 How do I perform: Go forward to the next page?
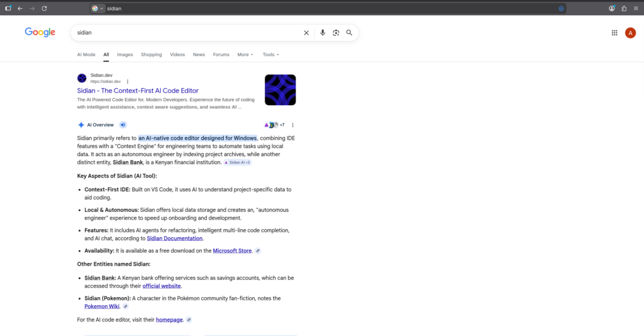tap(32, 8)
